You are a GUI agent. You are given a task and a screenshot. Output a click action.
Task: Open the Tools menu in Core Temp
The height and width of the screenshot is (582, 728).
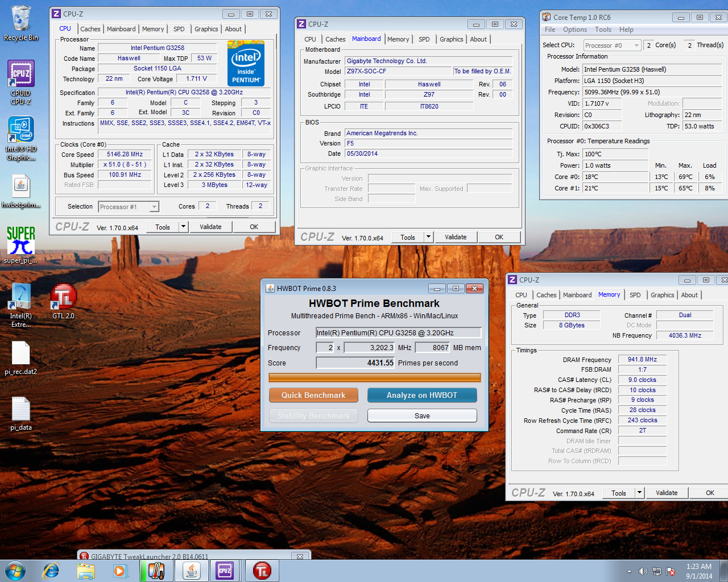(x=603, y=30)
